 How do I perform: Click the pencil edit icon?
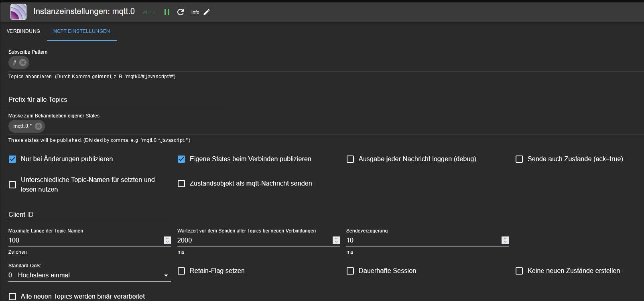pos(207,12)
